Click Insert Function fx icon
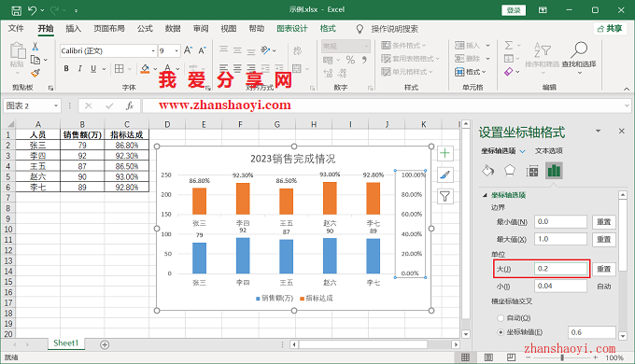 [129, 106]
